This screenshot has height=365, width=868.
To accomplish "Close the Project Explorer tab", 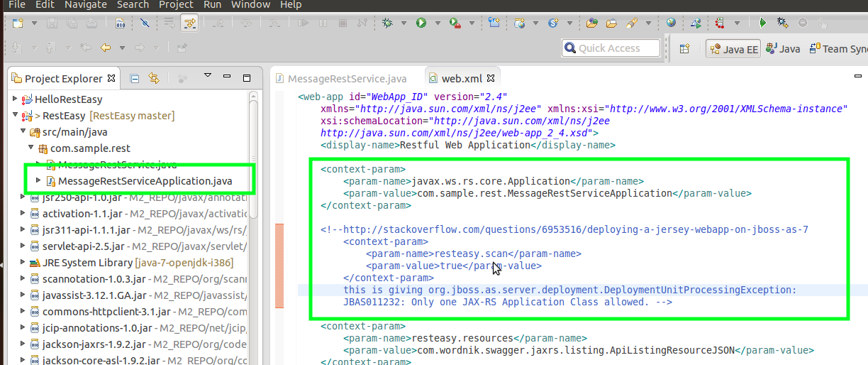I will (x=111, y=78).
